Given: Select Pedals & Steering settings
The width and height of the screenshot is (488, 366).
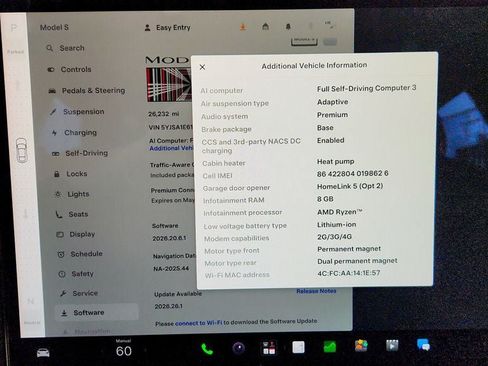Looking at the screenshot, I should click(87, 90).
